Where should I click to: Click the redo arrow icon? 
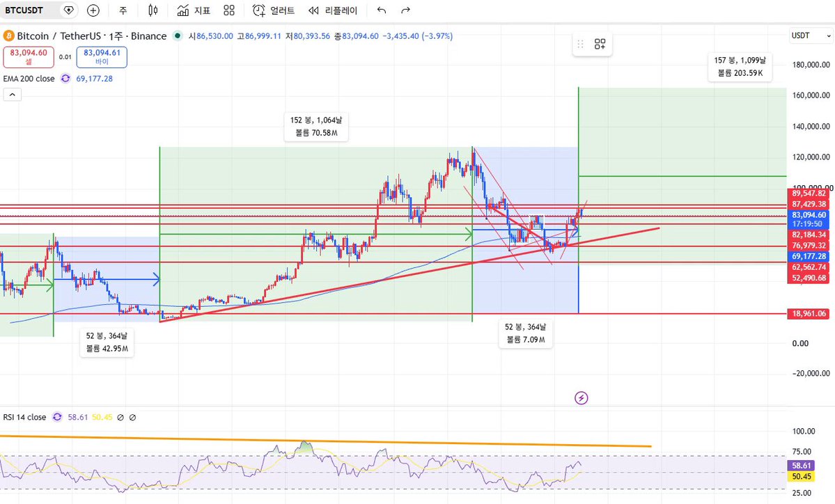pos(405,10)
